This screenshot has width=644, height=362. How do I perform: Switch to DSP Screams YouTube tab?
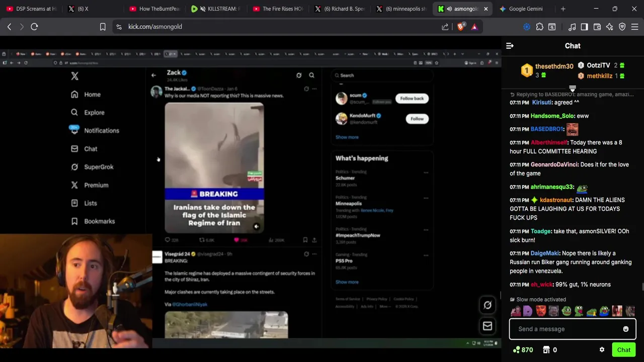32,9
